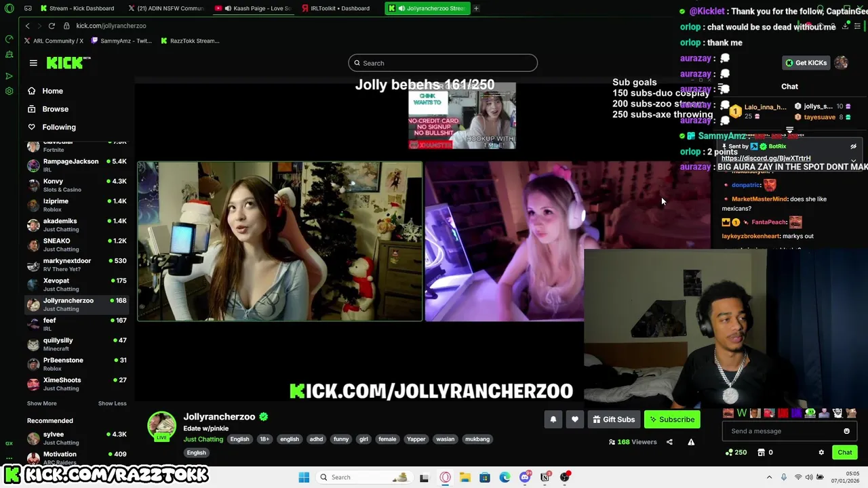Open akademiks channel in sidebar
Viewport: 868px width, 488px height.
(76, 225)
